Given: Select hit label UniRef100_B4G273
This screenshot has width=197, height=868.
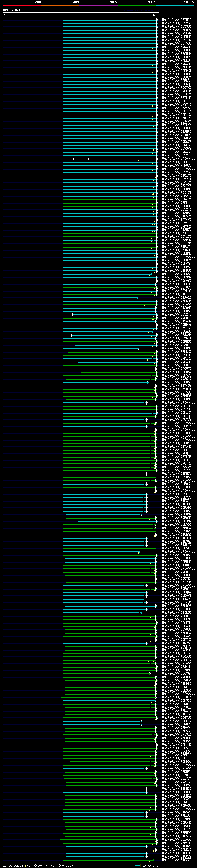Looking at the screenshot, I should click(176, 860).
